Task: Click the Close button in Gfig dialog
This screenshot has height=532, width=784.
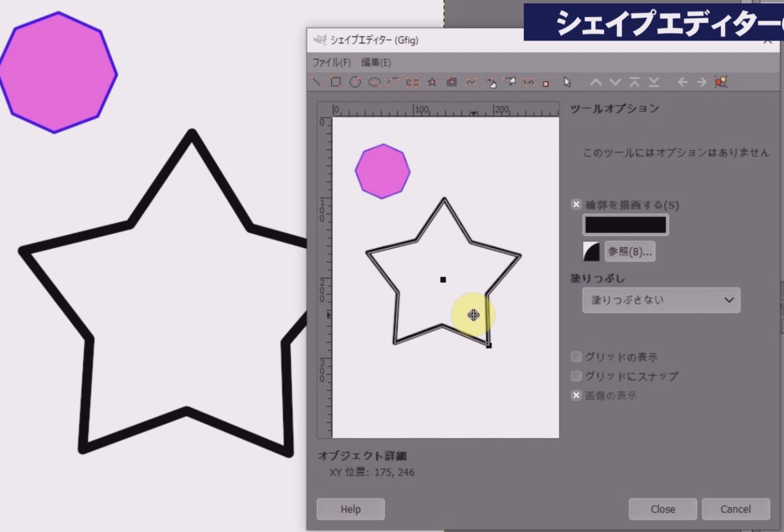Action: pos(663,509)
